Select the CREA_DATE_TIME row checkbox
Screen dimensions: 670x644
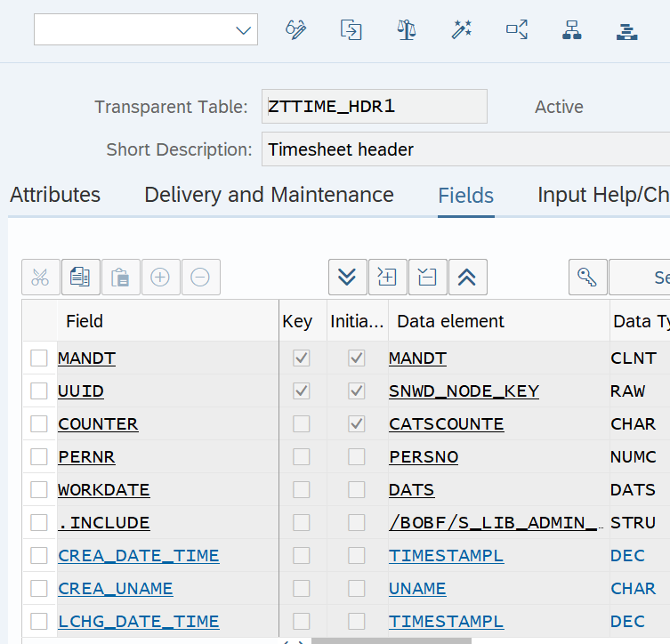point(39,555)
